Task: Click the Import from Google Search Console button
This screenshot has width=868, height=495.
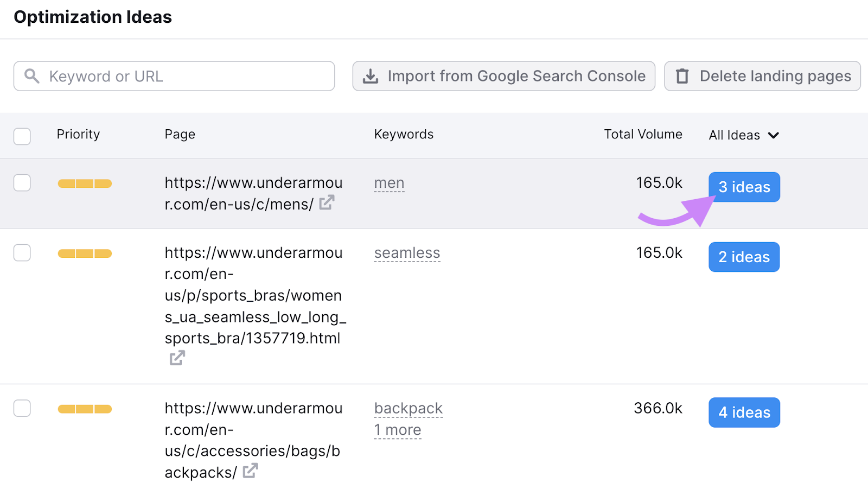Action: [x=504, y=76]
